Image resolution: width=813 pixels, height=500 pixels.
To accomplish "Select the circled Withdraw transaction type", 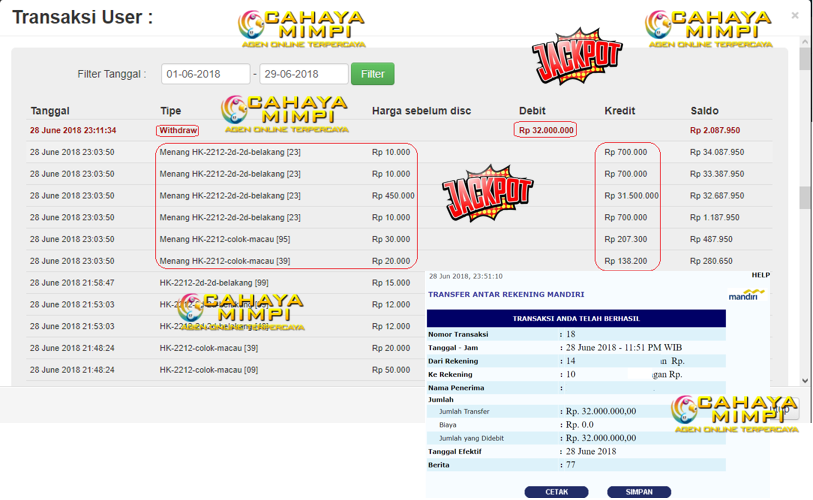I will point(177,131).
